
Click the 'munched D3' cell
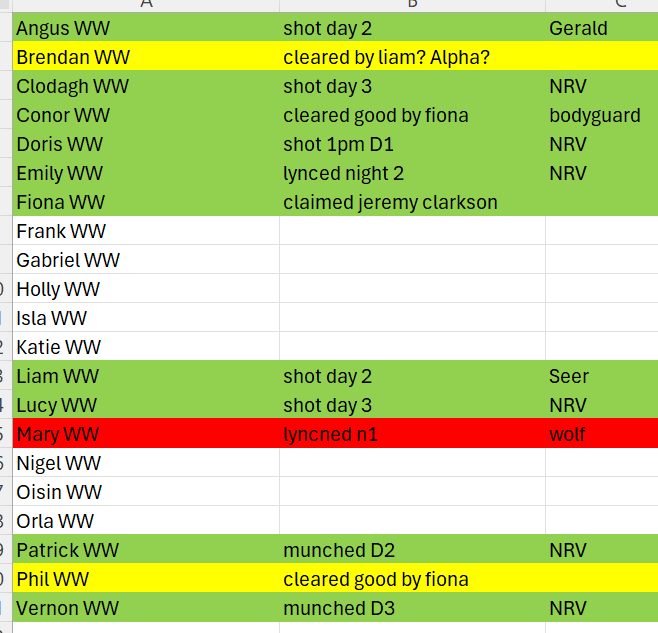(x=413, y=608)
